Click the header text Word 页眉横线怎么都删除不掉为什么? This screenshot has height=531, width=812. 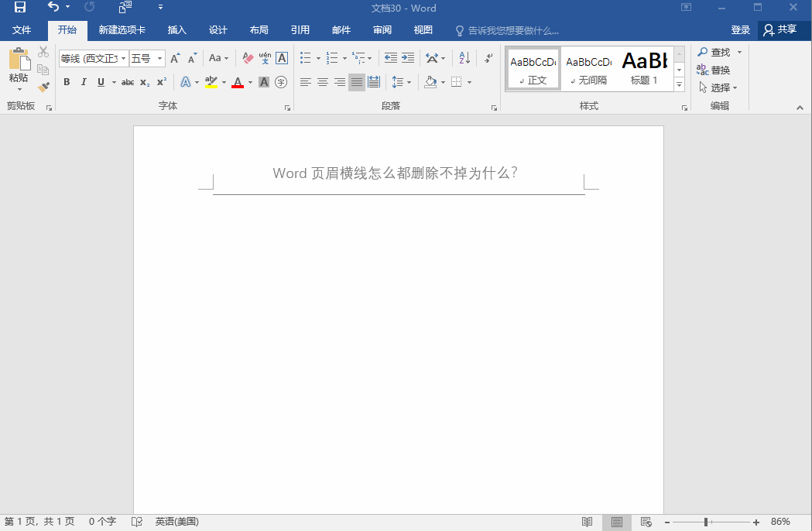tap(395, 173)
